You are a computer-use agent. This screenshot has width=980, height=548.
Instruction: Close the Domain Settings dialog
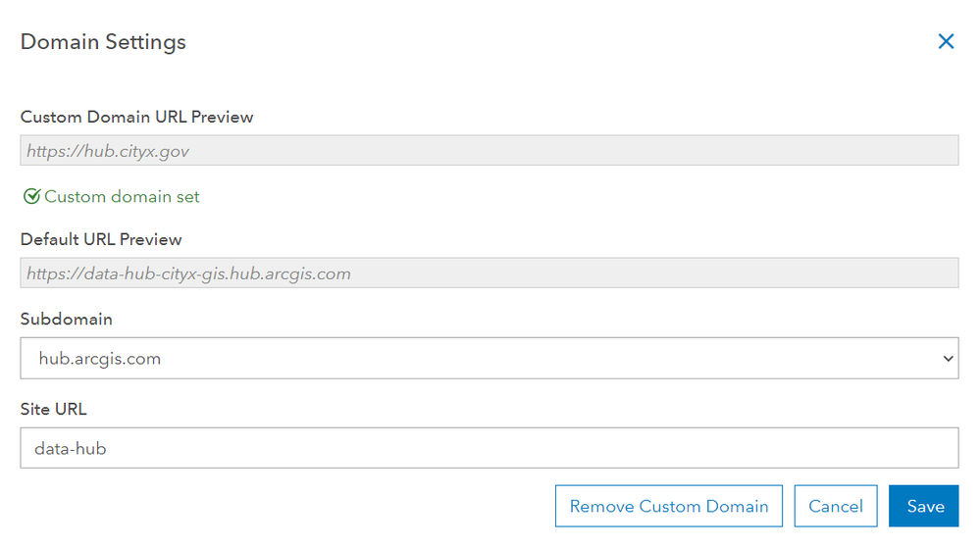pyautogui.click(x=946, y=41)
